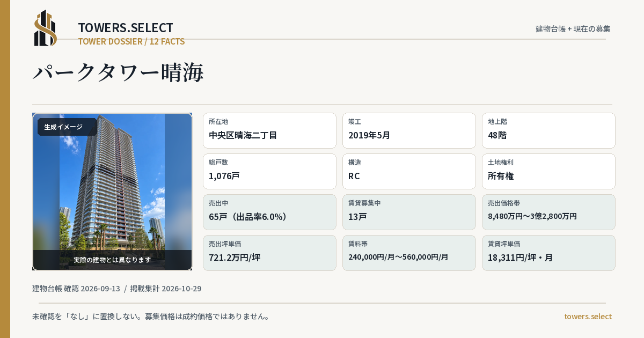Viewport: 644px width, 338px height.
Task: Select the 売出中 65戸 card
Action: pos(269,212)
